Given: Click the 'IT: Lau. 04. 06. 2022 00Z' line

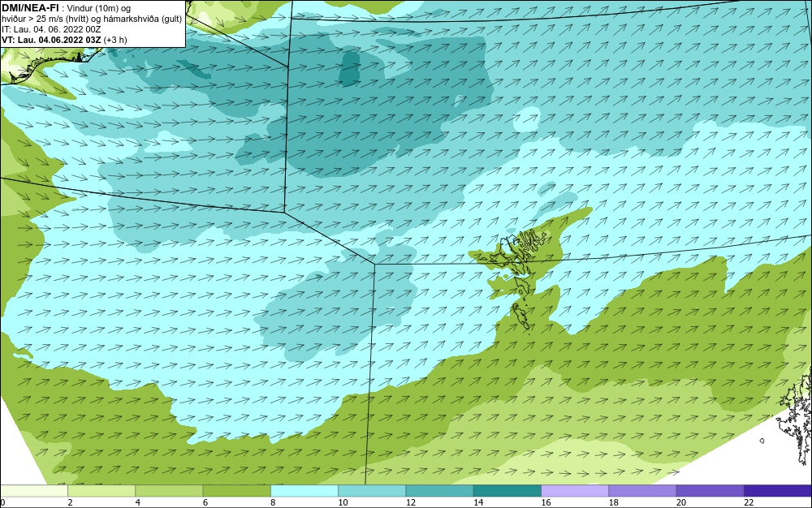Looking at the screenshot, I should pos(51,29).
